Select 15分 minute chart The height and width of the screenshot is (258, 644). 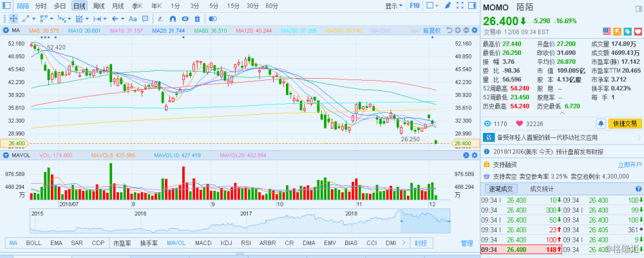[233, 6]
